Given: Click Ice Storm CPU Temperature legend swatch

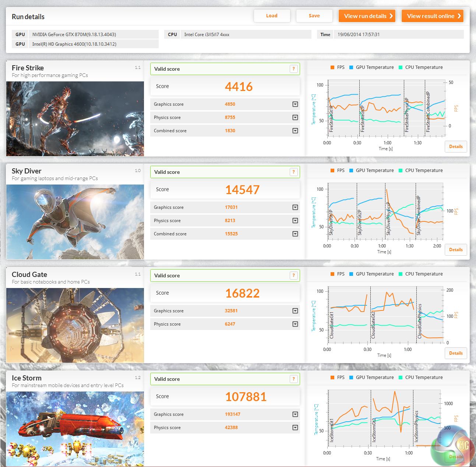Looking at the screenshot, I should click(x=401, y=378).
